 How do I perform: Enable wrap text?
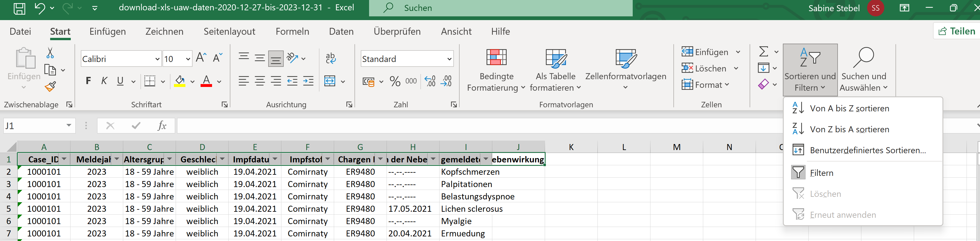(331, 58)
